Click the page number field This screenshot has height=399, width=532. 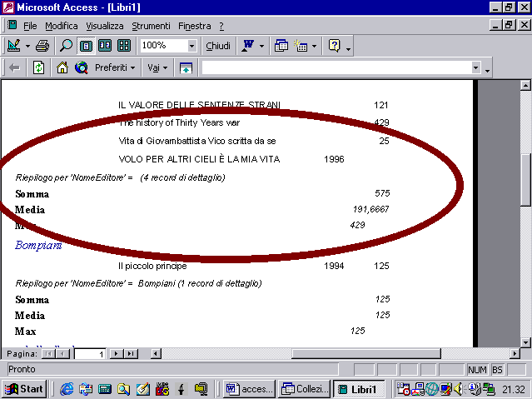90,354
